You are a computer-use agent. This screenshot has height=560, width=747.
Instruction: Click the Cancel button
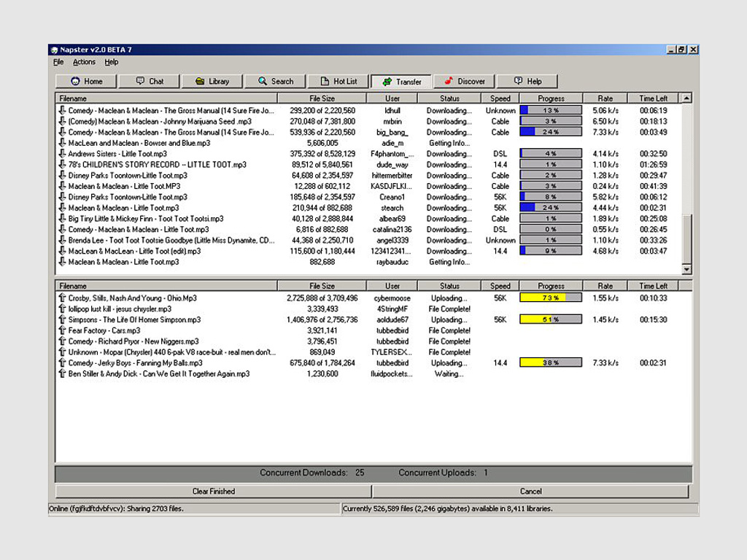[531, 491]
